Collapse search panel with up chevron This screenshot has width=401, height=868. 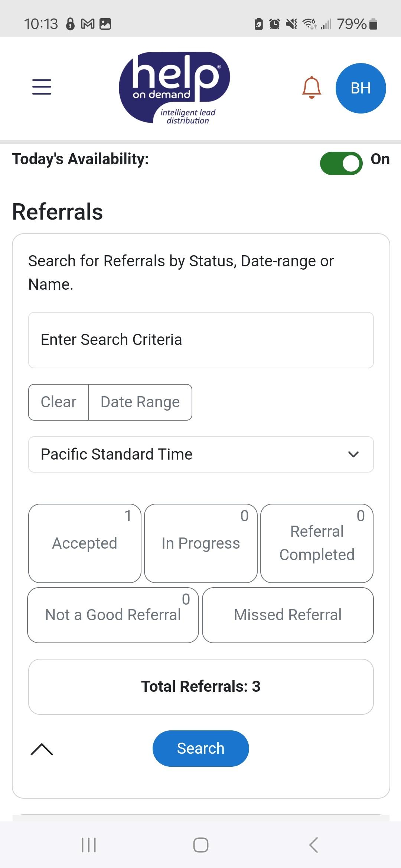42,749
